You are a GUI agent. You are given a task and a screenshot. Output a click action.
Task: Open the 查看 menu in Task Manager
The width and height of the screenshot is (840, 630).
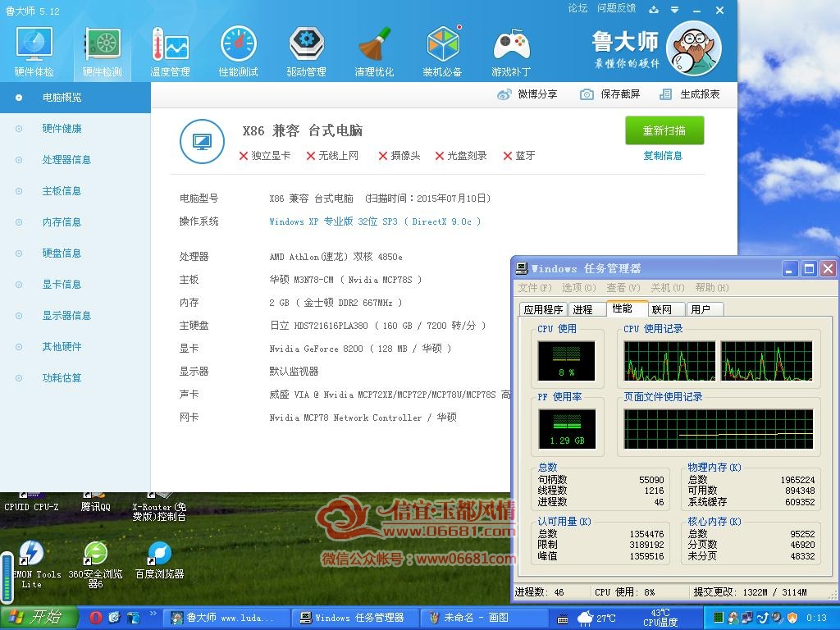coord(623,288)
